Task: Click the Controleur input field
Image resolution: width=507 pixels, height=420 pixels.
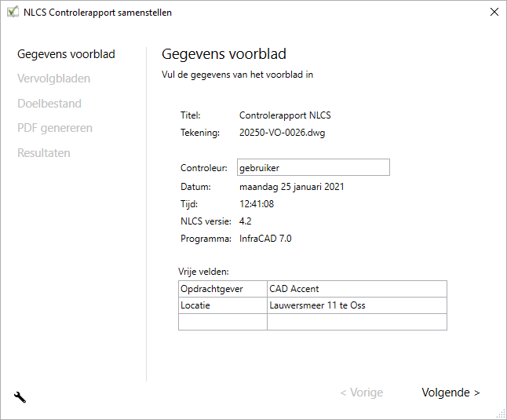Action: [313, 168]
